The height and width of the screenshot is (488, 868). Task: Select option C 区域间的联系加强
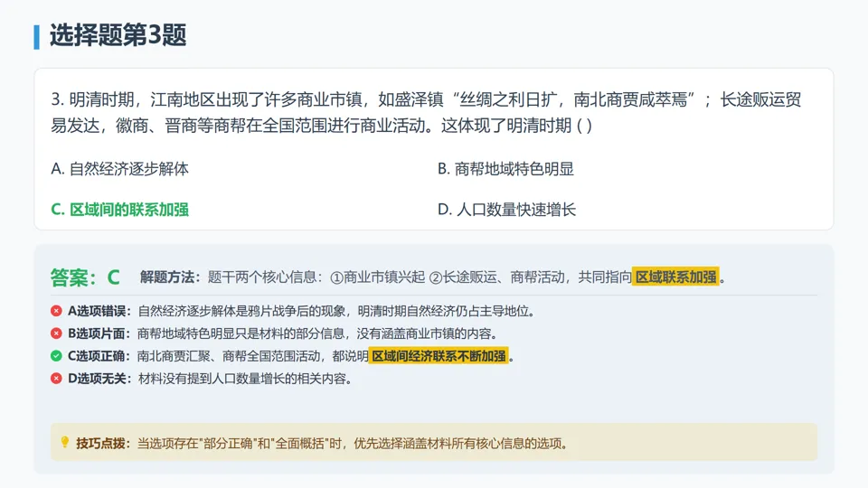click(x=119, y=210)
